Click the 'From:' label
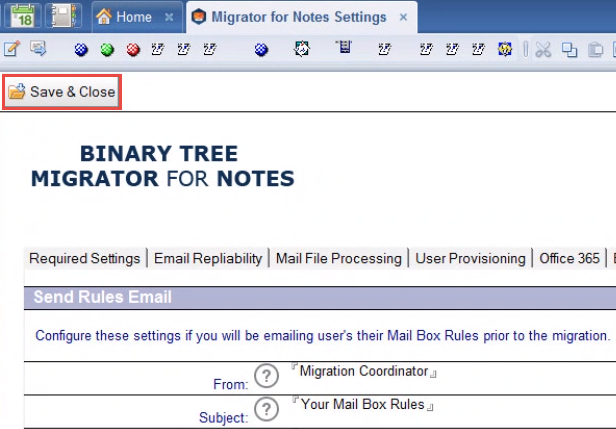 click(231, 384)
